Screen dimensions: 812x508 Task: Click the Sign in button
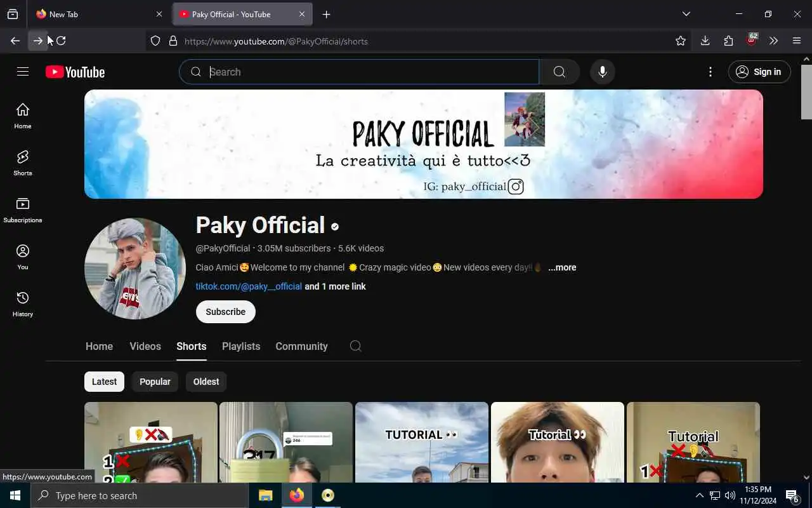(759, 72)
